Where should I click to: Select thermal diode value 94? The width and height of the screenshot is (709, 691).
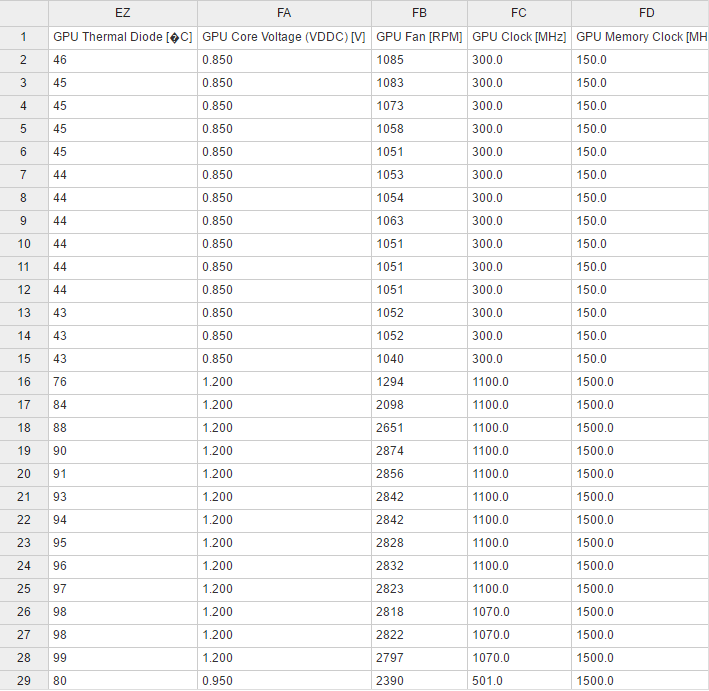[x=123, y=520]
